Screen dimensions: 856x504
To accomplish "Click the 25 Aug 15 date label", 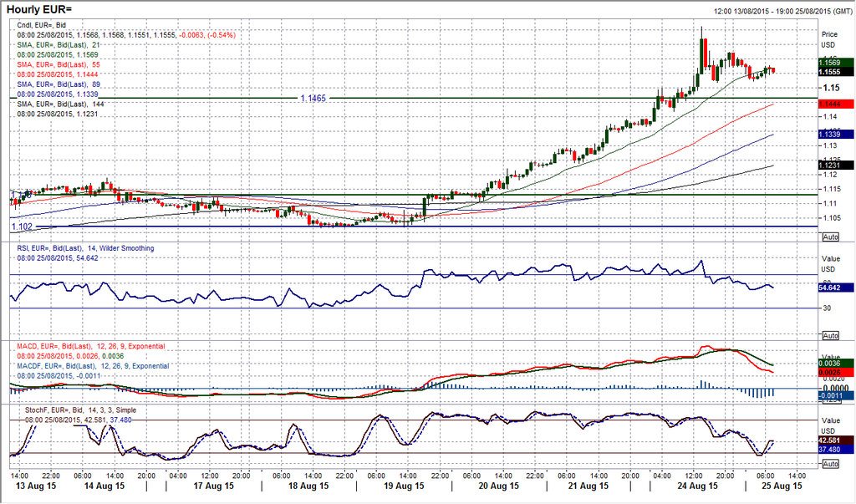I will pyautogui.click(x=782, y=486).
